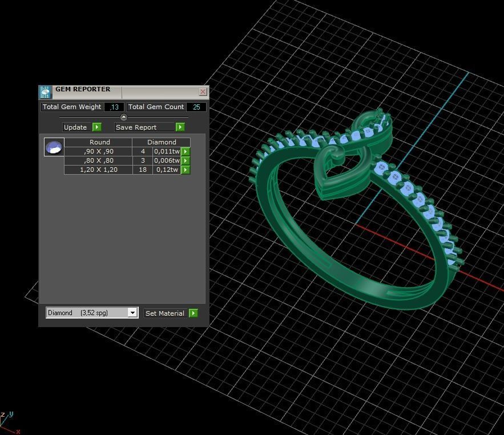Click the quantity 18 cell

click(x=143, y=170)
